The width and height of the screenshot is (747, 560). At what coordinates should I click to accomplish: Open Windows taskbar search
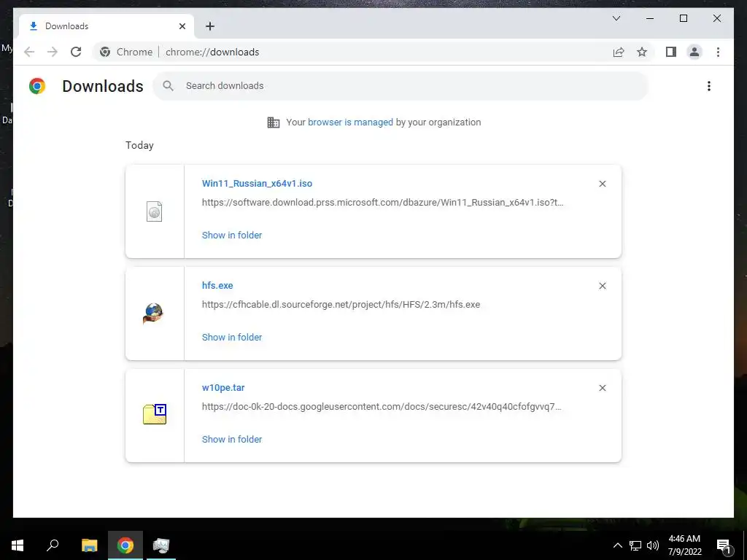click(x=53, y=545)
